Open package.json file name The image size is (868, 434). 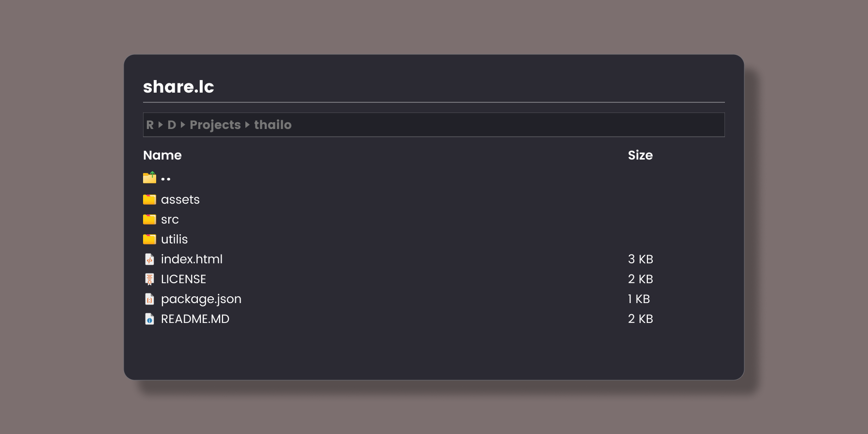(x=201, y=299)
